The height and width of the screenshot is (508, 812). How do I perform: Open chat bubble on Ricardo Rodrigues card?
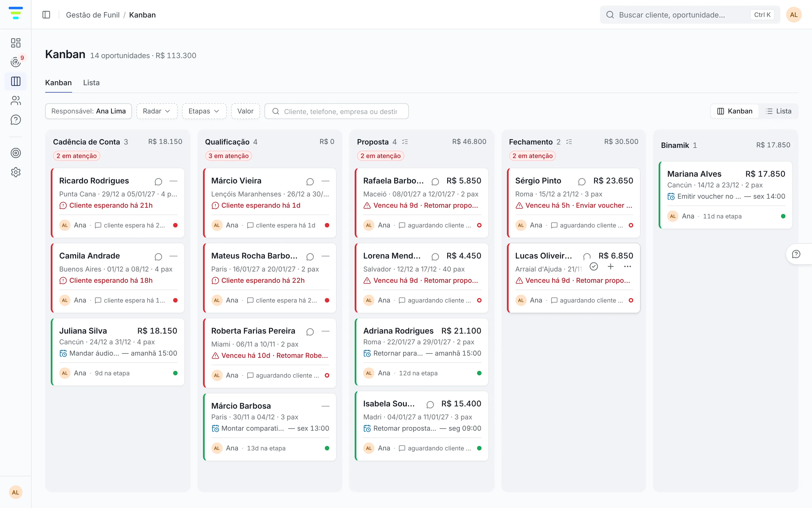(158, 181)
